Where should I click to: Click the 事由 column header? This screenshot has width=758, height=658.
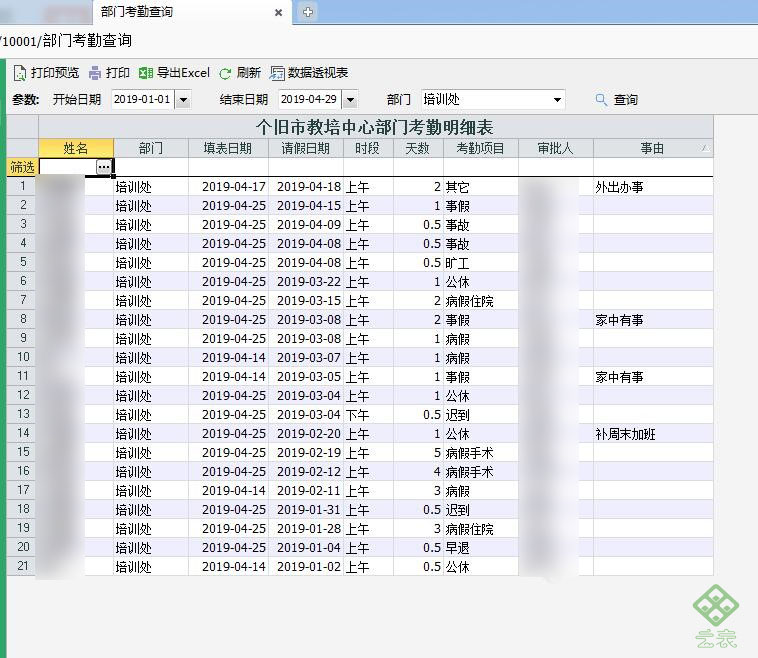pyautogui.click(x=653, y=148)
